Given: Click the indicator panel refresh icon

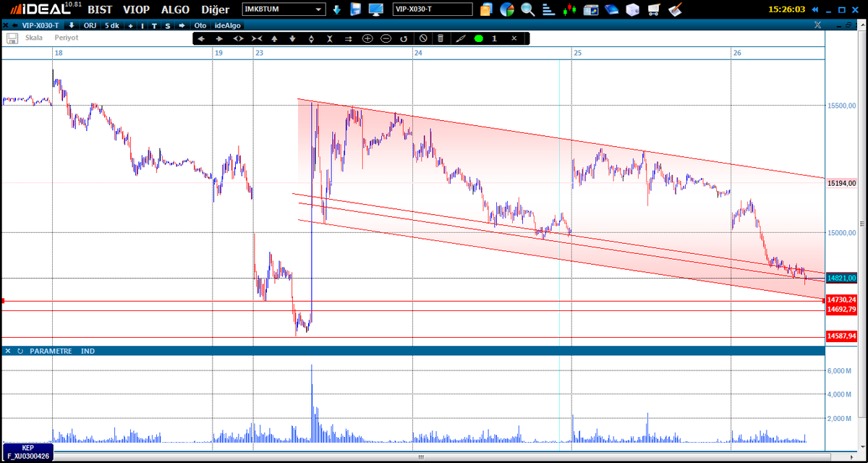Looking at the screenshot, I should 20,351.
